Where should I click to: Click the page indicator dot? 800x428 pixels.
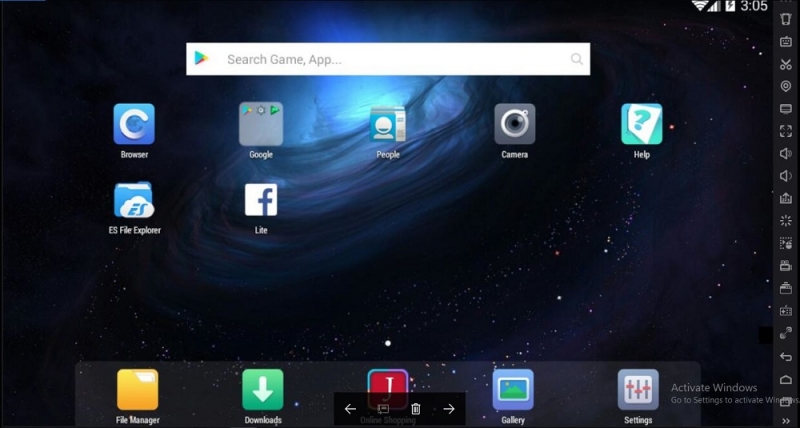pos(388,343)
